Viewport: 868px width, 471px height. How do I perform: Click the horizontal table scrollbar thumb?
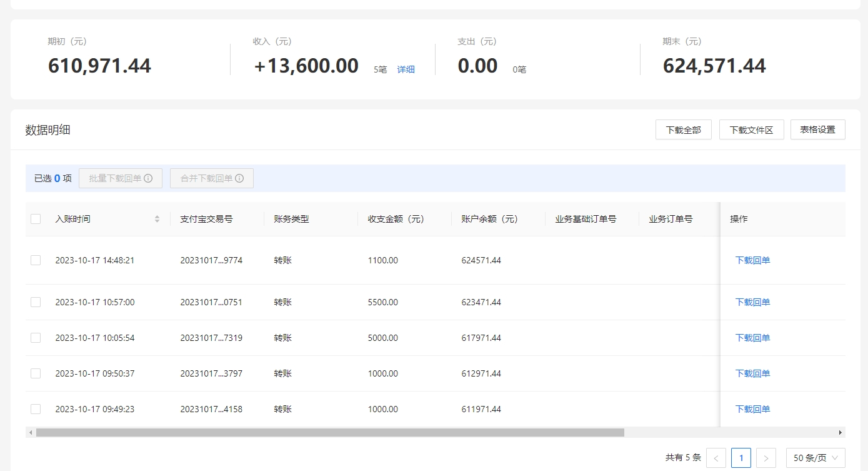330,432
